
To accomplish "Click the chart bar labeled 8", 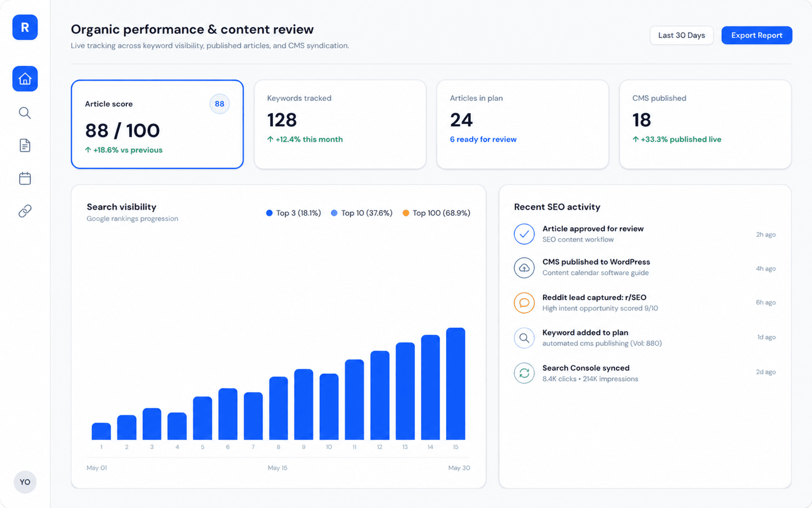I will coord(278,408).
